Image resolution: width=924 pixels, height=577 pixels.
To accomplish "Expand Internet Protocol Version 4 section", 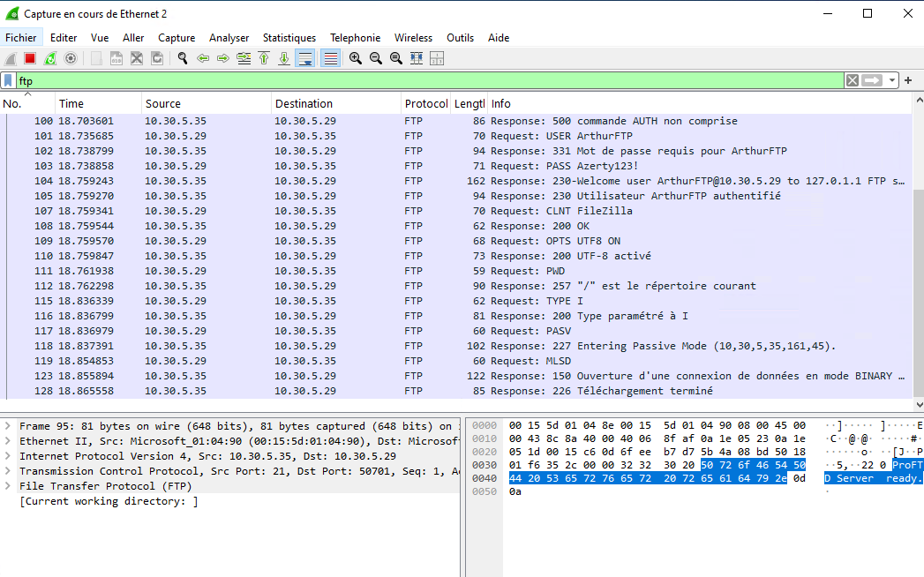I will click(8, 456).
